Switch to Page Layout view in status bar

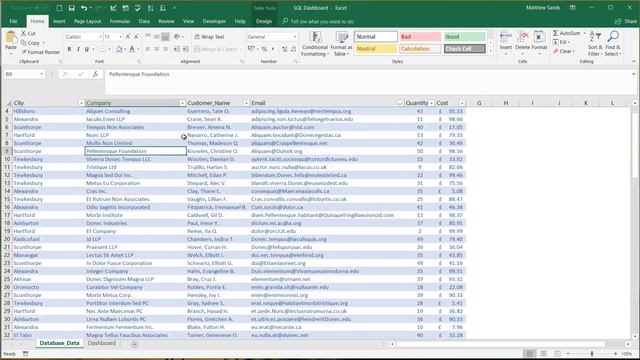click(x=543, y=353)
